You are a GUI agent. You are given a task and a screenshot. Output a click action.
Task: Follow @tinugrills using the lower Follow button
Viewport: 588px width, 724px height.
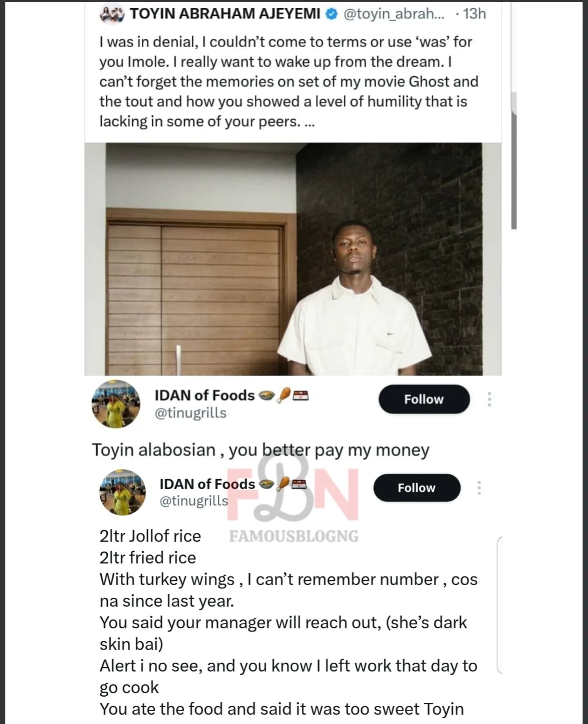417,488
